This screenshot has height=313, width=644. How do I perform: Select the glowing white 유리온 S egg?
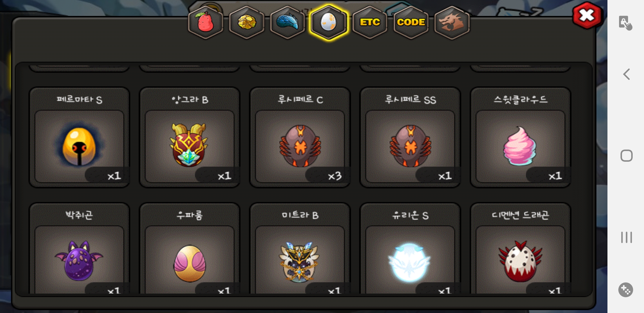pyautogui.click(x=410, y=248)
